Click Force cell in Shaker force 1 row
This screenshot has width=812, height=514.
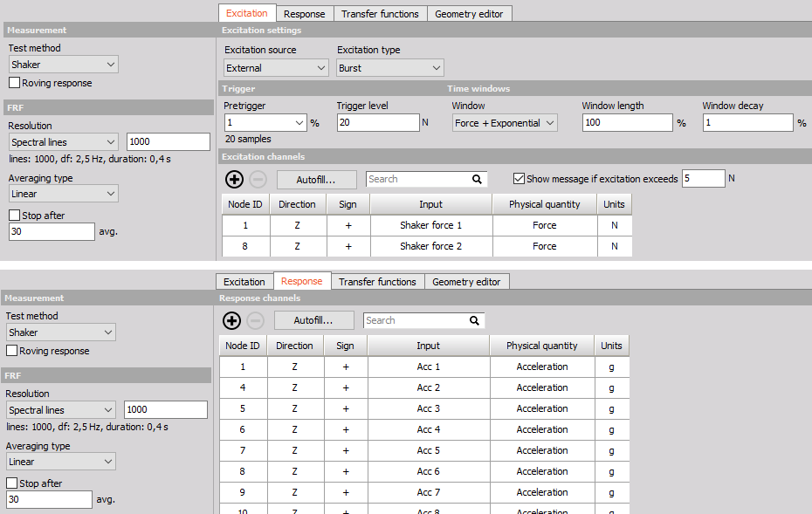point(544,225)
